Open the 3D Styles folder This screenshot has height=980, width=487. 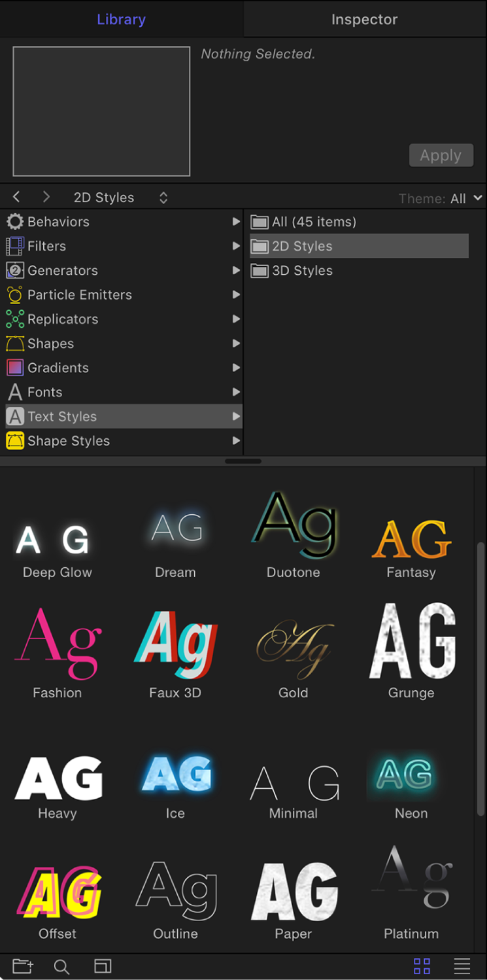[x=302, y=271]
